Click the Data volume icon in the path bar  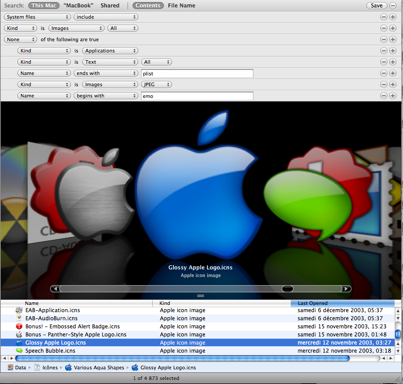[x=10, y=367]
